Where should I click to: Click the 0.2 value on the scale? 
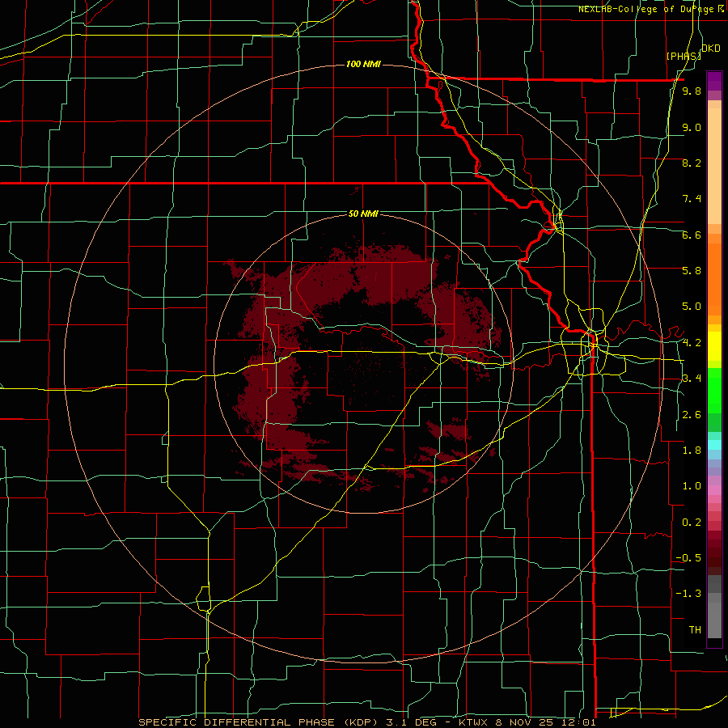[692, 523]
